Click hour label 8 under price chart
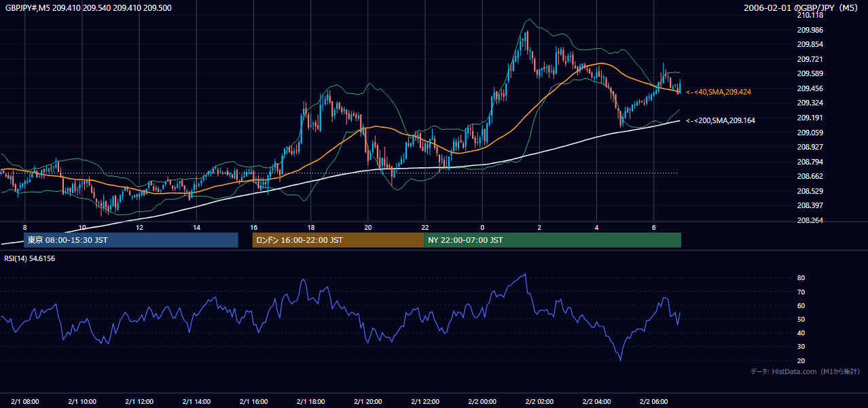Screen dimensions: 868x408 [x=25, y=227]
